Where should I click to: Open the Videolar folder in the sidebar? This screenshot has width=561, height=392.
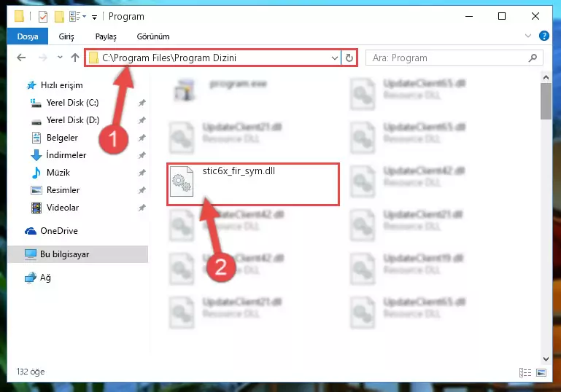[63, 208]
